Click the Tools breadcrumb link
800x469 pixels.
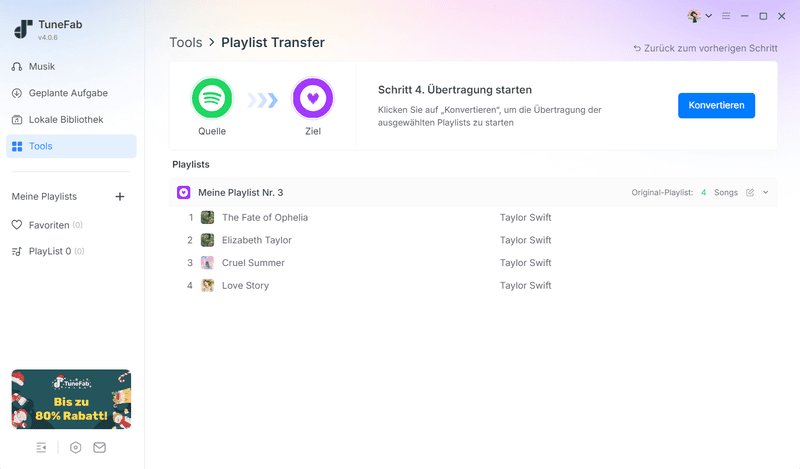point(185,42)
